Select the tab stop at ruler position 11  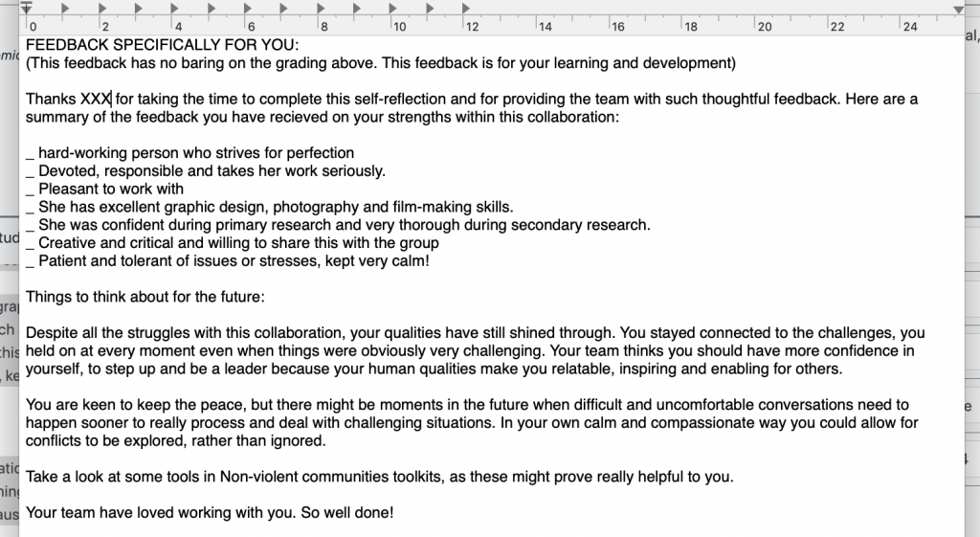coord(430,8)
